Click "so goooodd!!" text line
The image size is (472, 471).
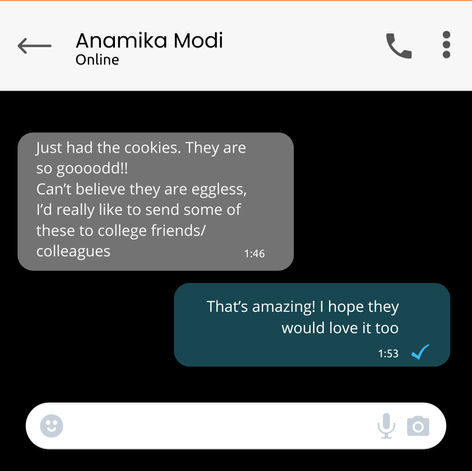click(x=82, y=169)
